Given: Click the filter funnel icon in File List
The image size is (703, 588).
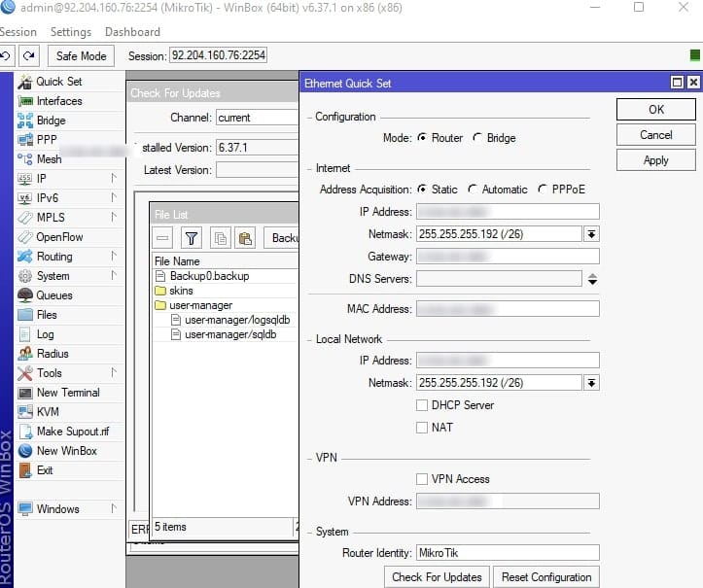Looking at the screenshot, I should coord(192,237).
